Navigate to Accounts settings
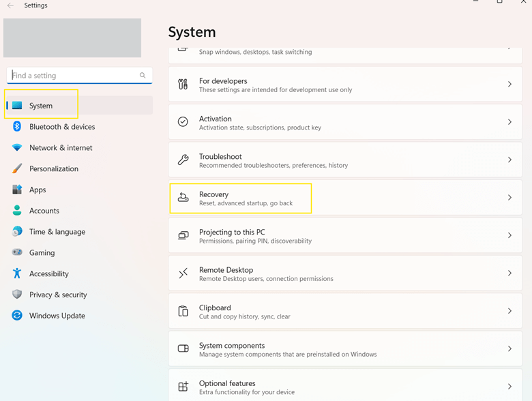This screenshot has height=401, width=532. [x=79, y=211]
